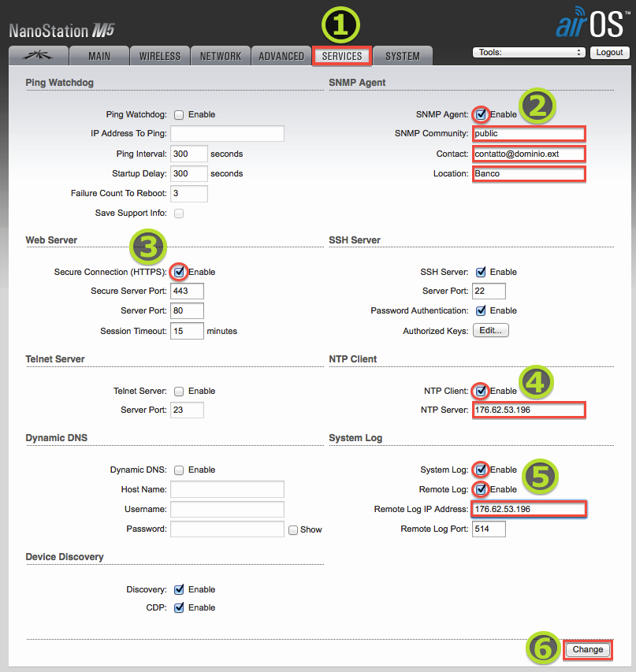The image size is (636, 672).
Task: Click the Logout button
Action: (609, 53)
